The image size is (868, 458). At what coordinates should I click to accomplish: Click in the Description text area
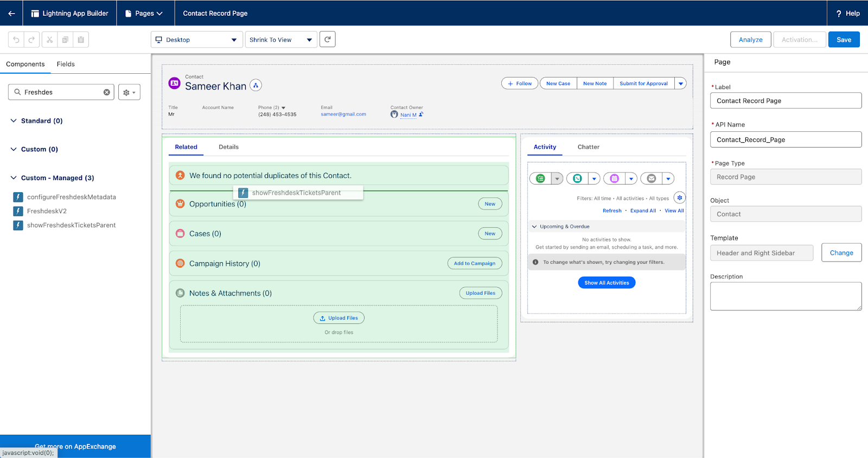(x=786, y=296)
